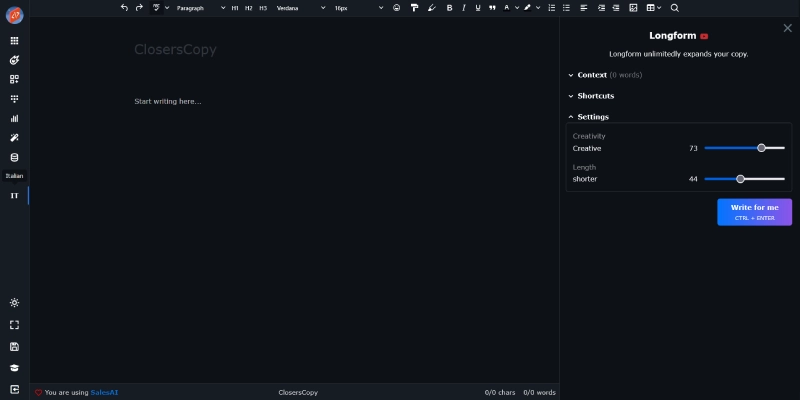This screenshot has width=800, height=400.
Task: Click the Length value 44
Action: point(693,179)
